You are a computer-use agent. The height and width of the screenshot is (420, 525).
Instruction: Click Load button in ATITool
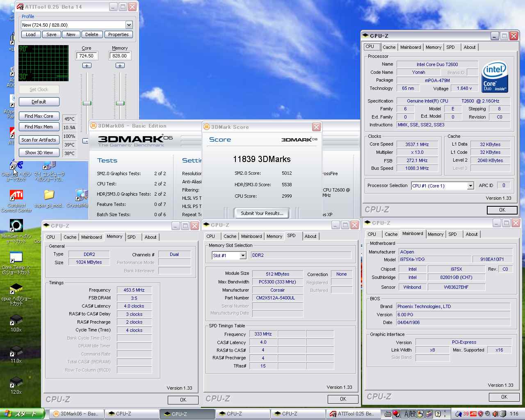31,35
